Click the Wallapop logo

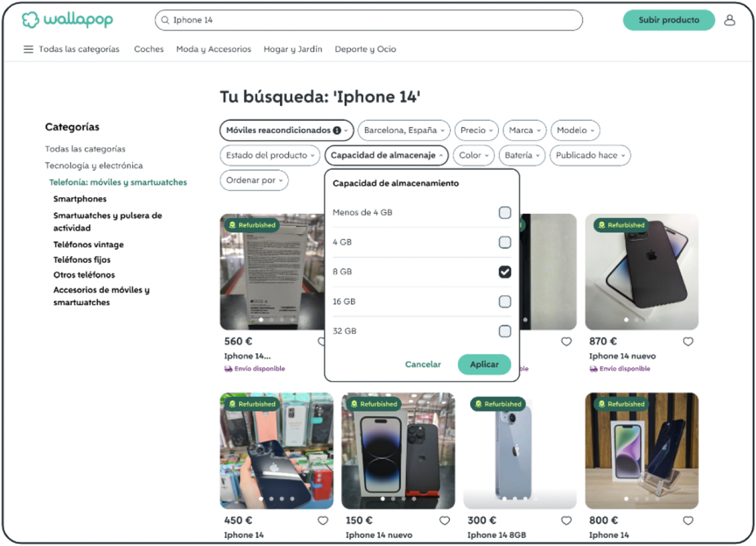pos(67,20)
